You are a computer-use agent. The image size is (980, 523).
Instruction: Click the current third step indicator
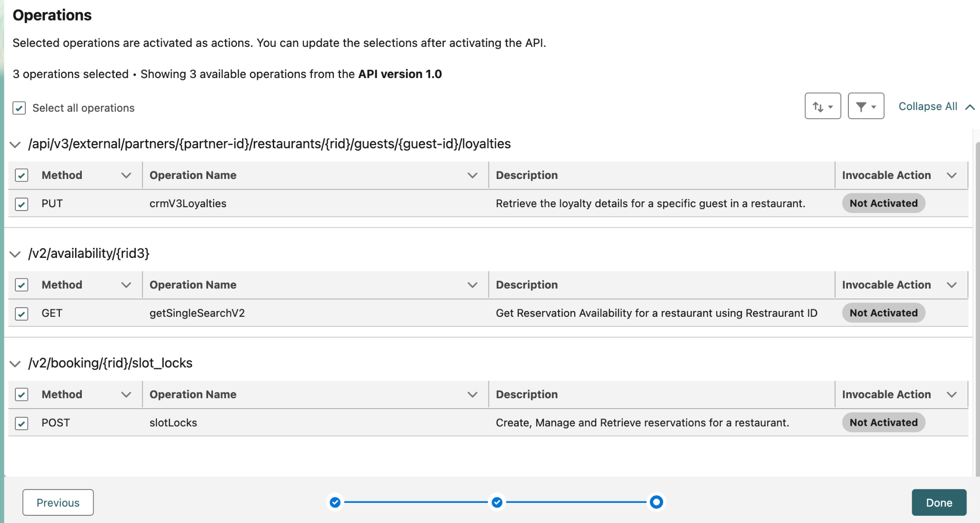657,502
